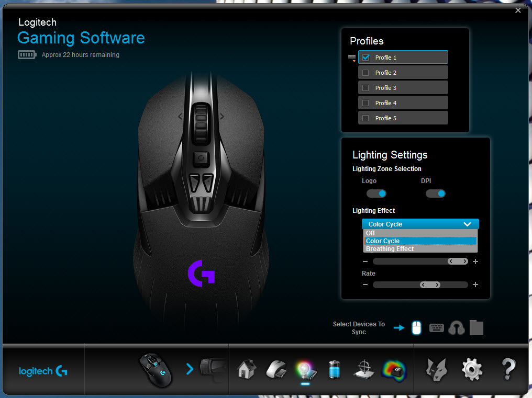This screenshot has width=532, height=398.
Task: Open the surface tuning crosshair icon
Action: (364, 369)
